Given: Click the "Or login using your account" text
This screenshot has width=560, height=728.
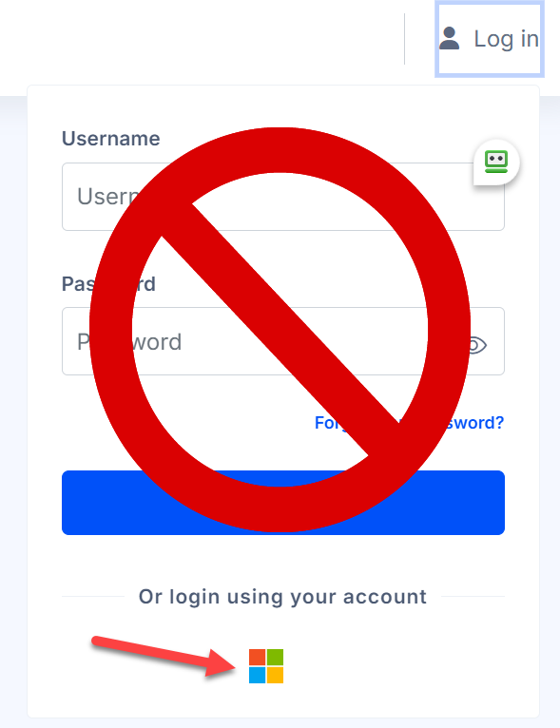Looking at the screenshot, I should tap(282, 597).
